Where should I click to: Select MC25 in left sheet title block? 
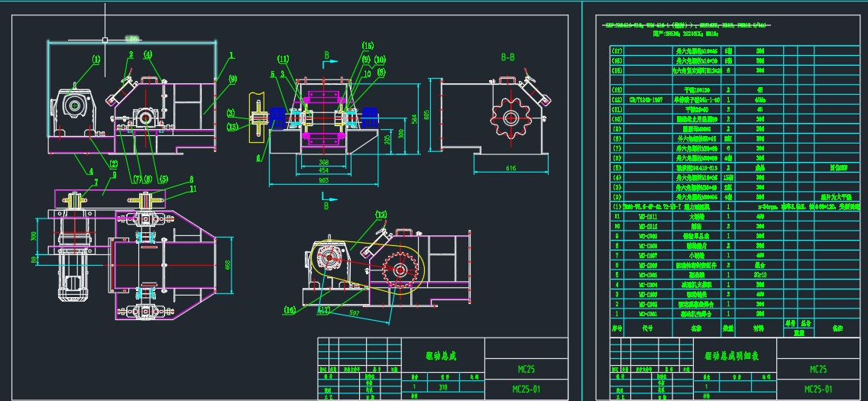(x=526, y=369)
